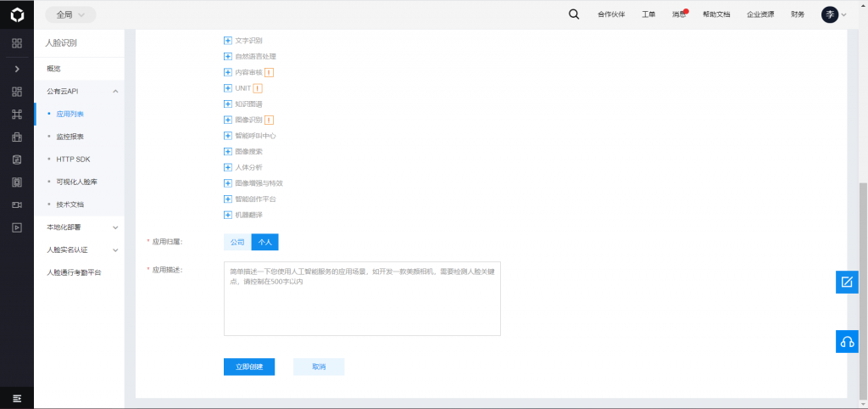Open the 全局 region dropdown

[x=70, y=15]
